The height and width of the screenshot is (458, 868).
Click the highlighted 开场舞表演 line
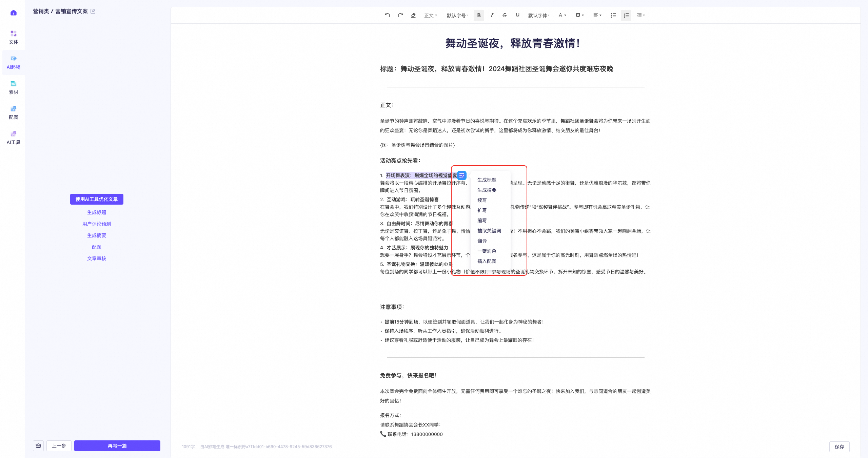point(421,175)
